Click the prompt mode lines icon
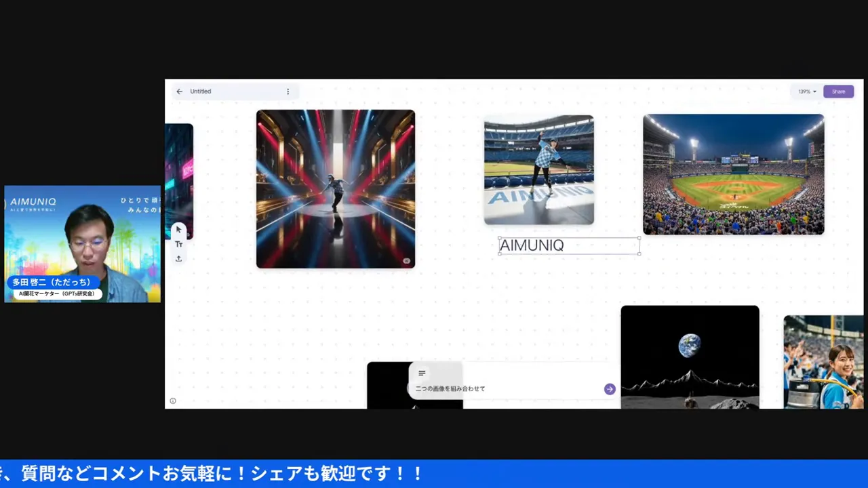Screen dimensions: 868x488 pos(422,373)
